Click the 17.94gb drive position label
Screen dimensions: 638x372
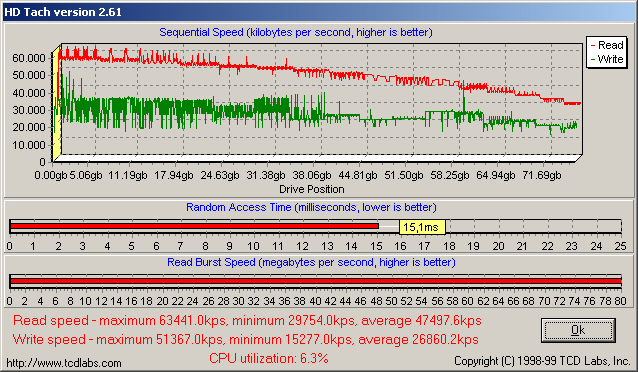174,175
